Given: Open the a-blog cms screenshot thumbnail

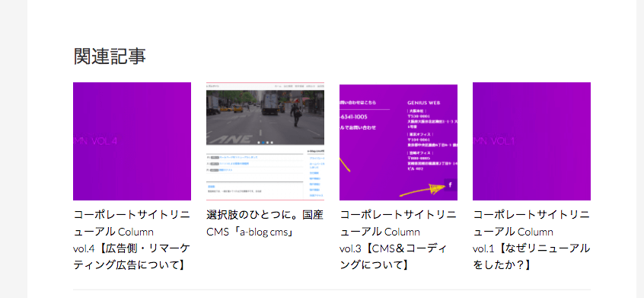Looking at the screenshot, I should 265,142.
